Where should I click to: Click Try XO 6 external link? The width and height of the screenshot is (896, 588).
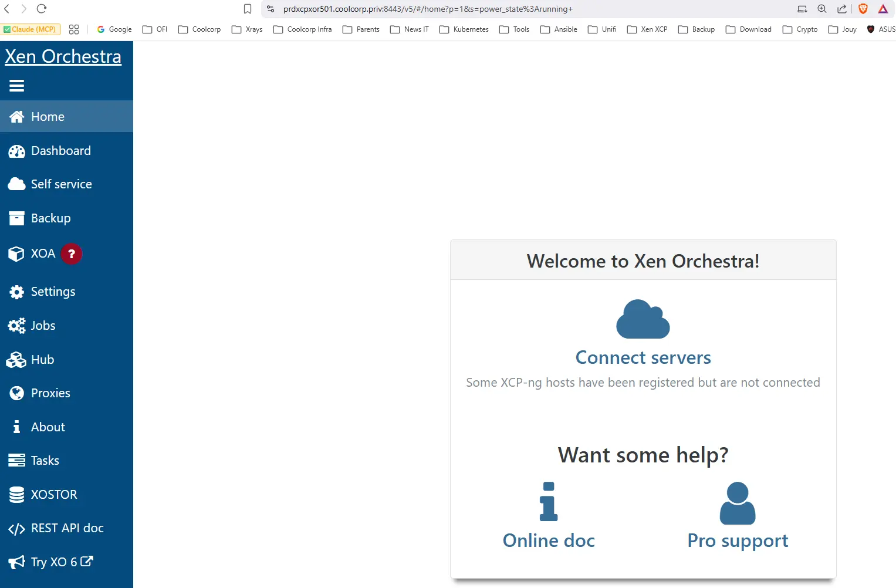62,562
